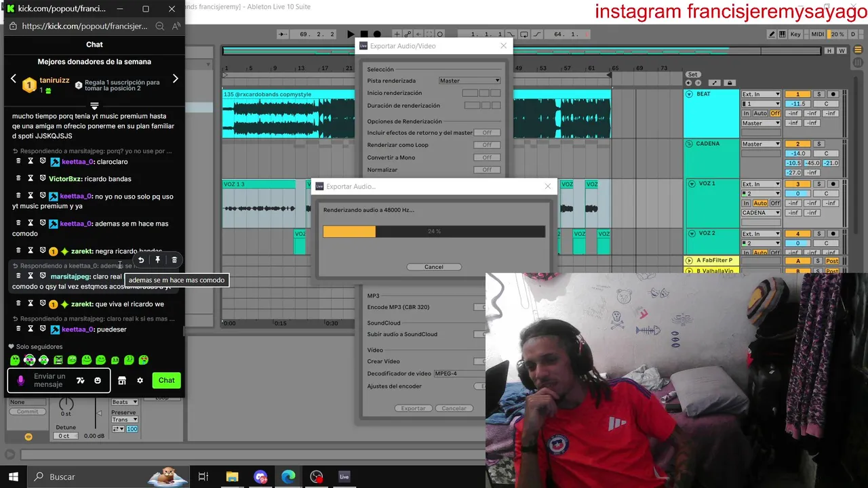Toggle Convertir a Mono option

click(x=487, y=157)
